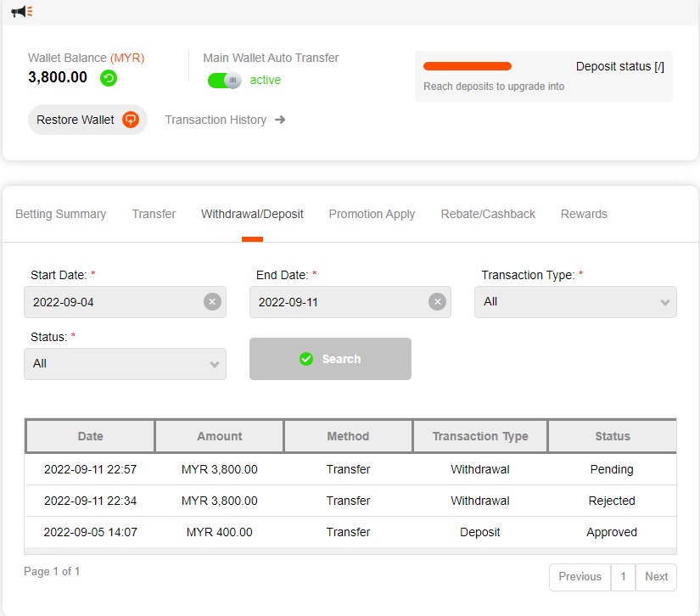Image resolution: width=700 pixels, height=616 pixels.
Task: Click the Start Date input field
Action: pos(115,302)
